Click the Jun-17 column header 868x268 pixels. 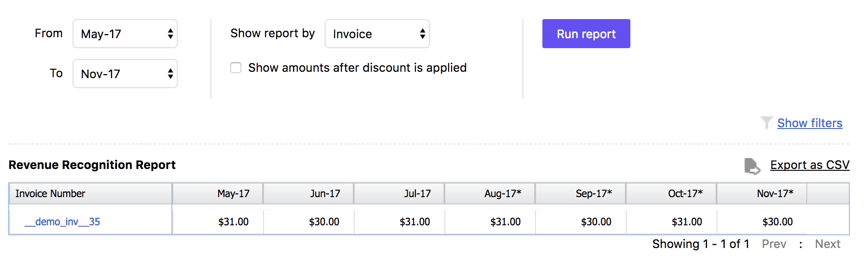point(325,194)
